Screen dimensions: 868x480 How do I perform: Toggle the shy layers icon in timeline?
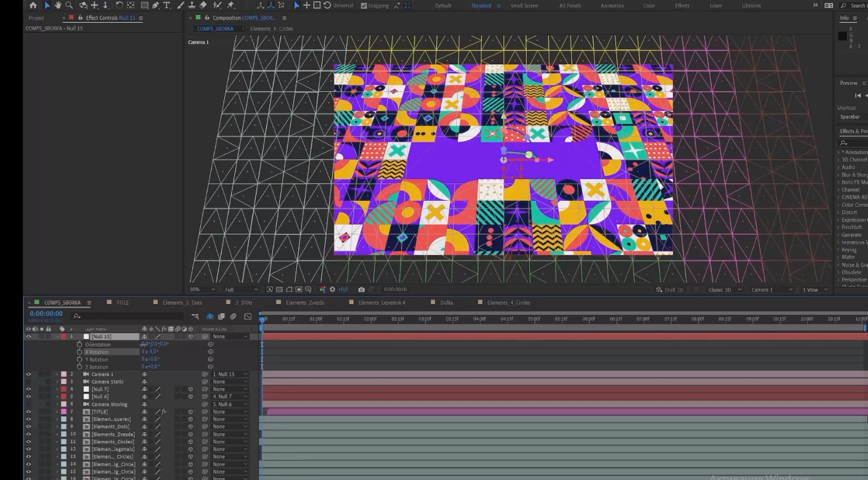210,316
